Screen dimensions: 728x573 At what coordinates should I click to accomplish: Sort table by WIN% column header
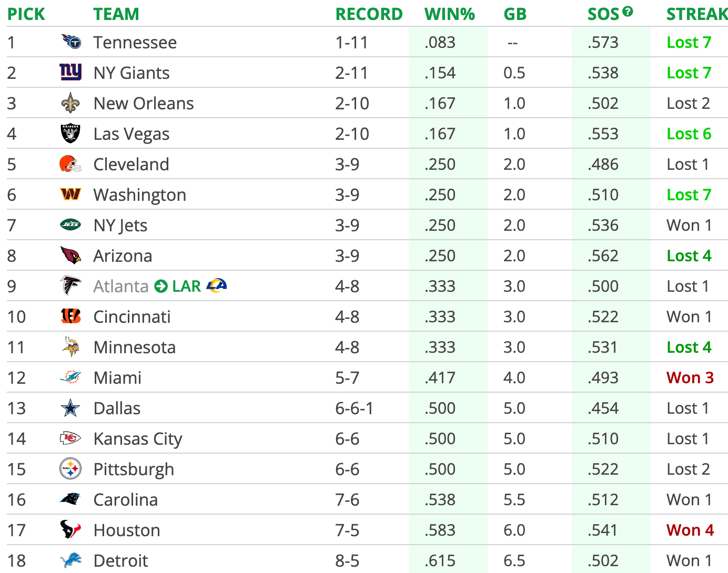[x=449, y=14]
